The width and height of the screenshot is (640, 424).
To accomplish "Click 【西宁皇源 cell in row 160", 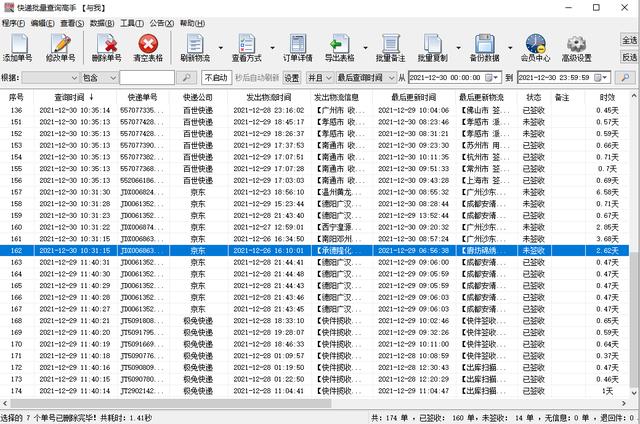I will [339, 227].
